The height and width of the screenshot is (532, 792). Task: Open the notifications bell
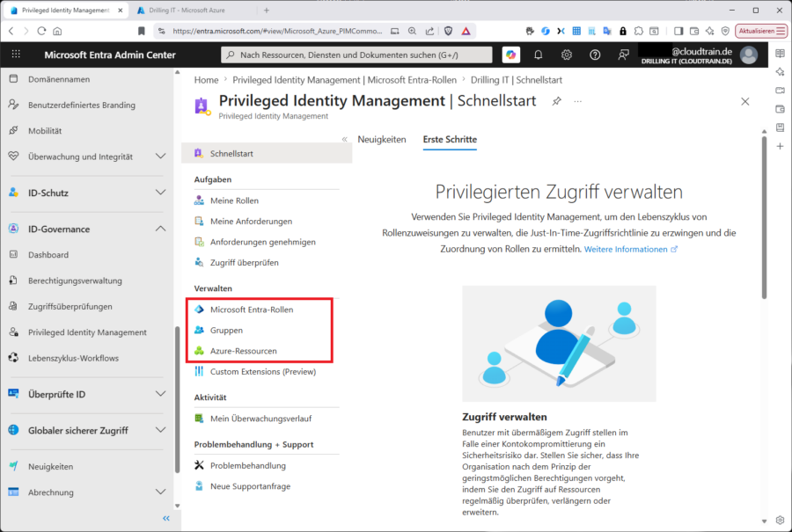pos(539,55)
